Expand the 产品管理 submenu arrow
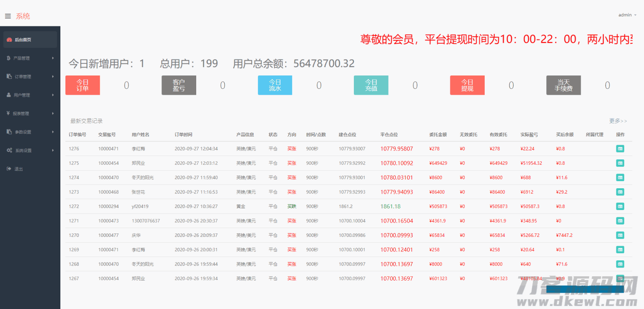The image size is (644, 309). coord(53,58)
